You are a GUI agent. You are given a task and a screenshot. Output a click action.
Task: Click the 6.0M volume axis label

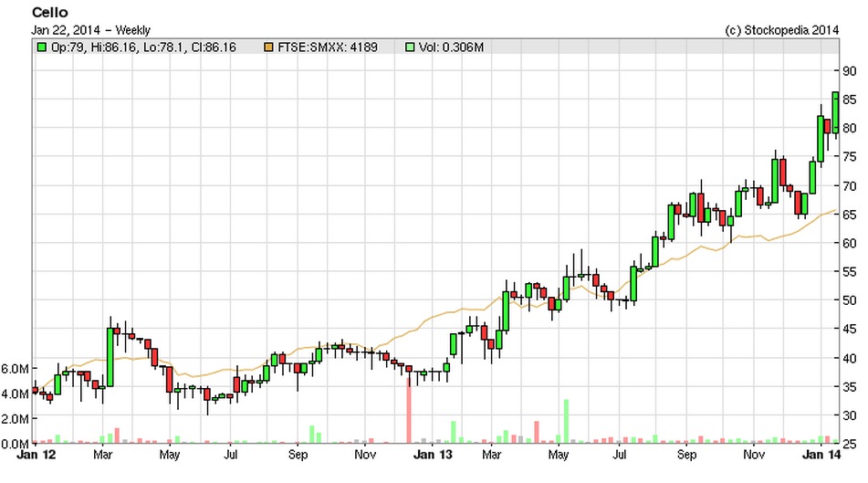(15, 368)
